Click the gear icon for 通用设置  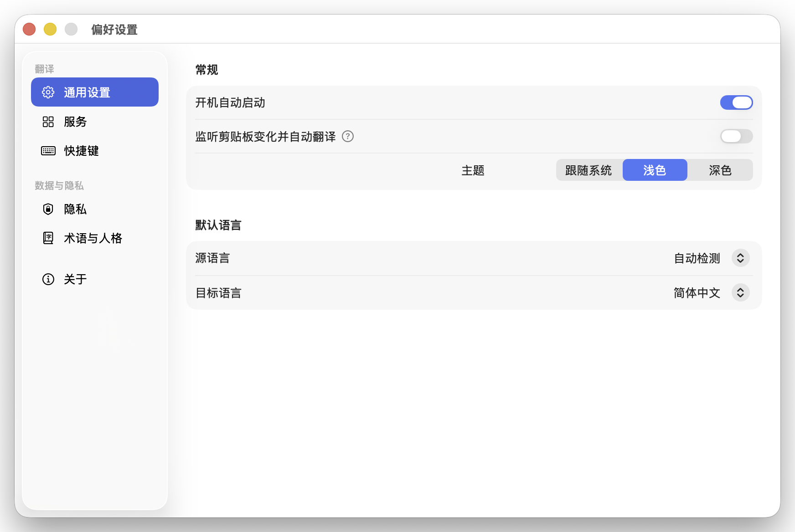pos(48,92)
